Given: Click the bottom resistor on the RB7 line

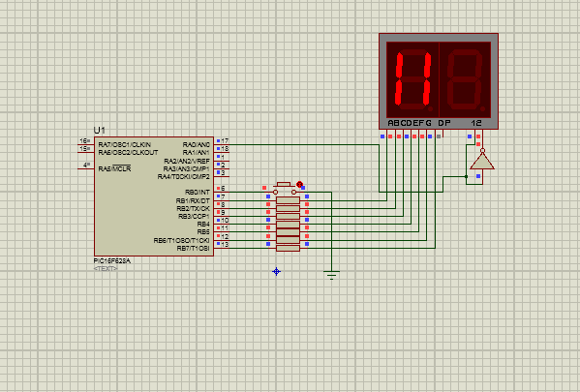Looking at the screenshot, I should [288, 248].
